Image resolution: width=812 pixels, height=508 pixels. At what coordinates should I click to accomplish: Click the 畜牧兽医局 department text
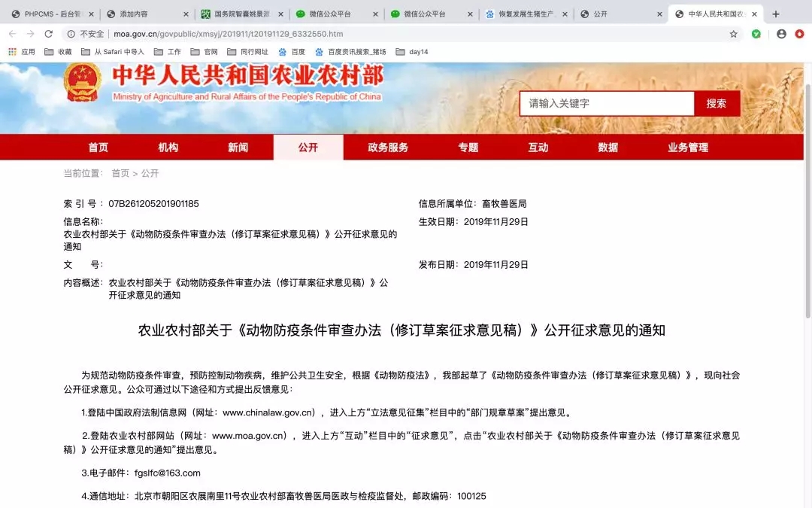coord(504,204)
